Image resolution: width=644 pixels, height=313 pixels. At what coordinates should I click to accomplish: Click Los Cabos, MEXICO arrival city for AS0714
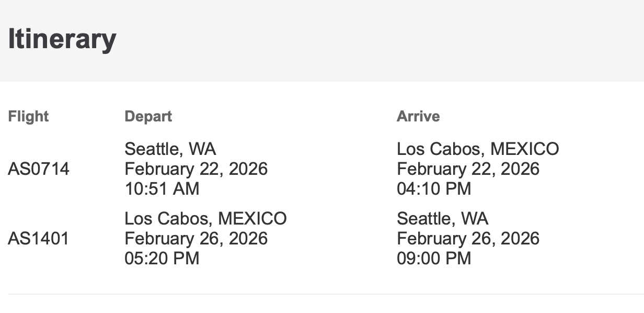point(478,149)
